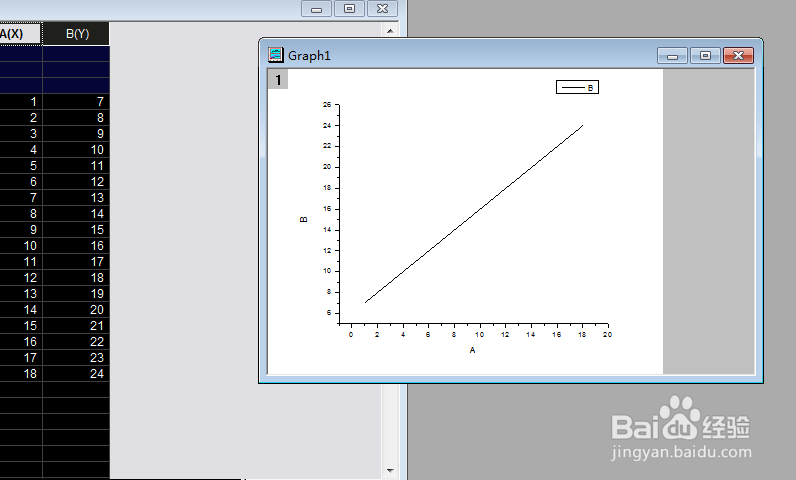Screen dimensions: 796x480
Task: Maximize the worksheet window
Action: (x=349, y=9)
